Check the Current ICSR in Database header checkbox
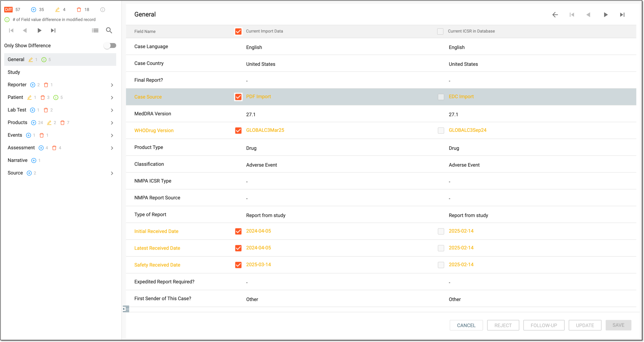This screenshot has height=342, width=644. [x=440, y=31]
